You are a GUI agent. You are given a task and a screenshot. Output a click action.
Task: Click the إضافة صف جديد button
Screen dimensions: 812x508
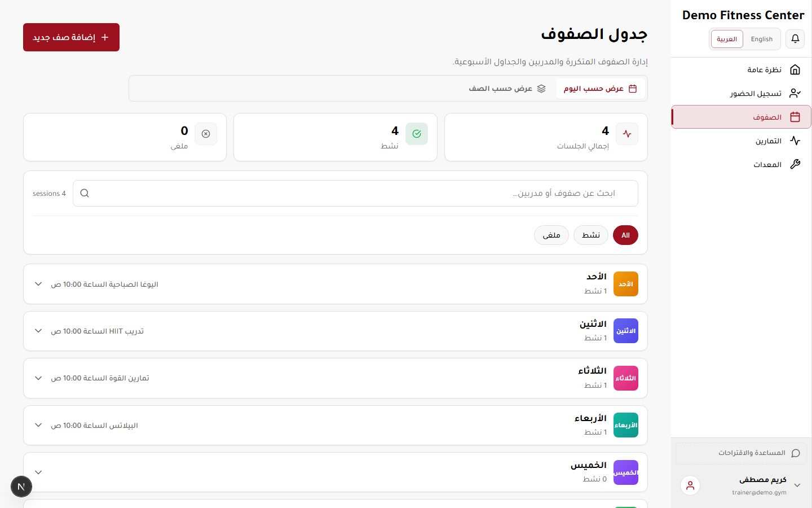coord(71,37)
